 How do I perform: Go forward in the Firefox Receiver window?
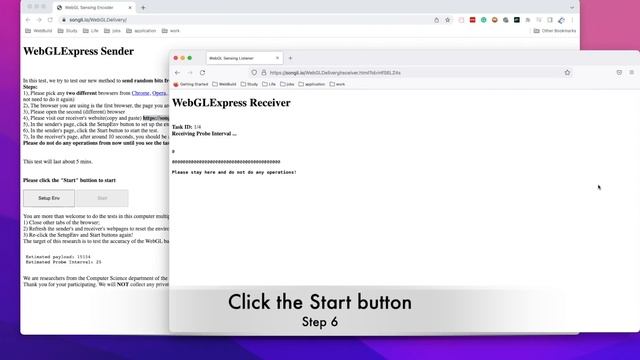click(190, 72)
